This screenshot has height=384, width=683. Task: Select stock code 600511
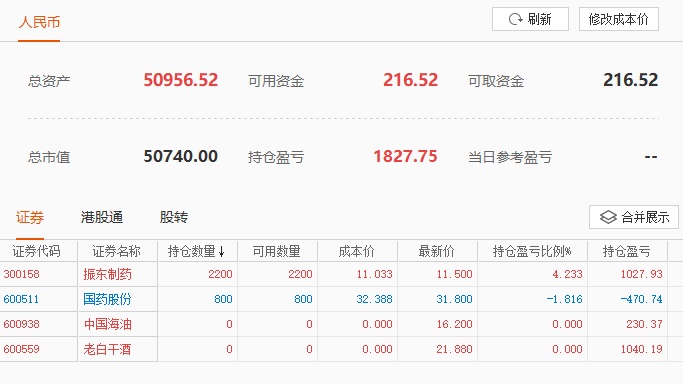point(21,299)
